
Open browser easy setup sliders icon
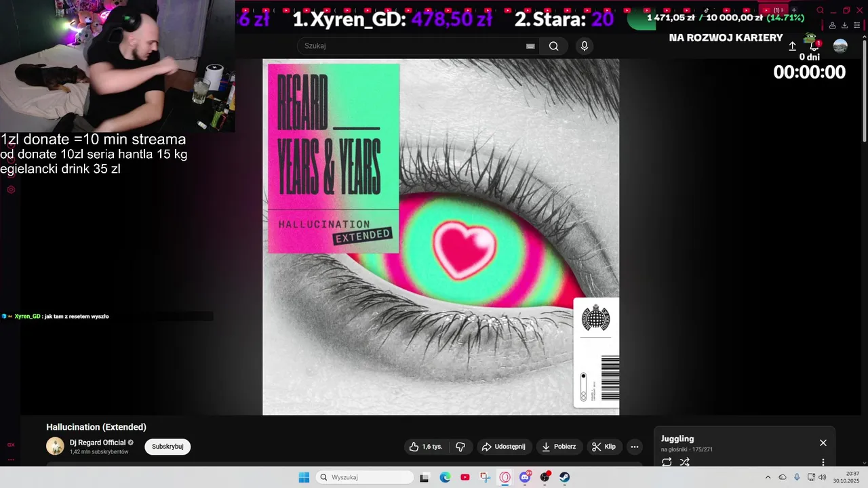(x=856, y=25)
